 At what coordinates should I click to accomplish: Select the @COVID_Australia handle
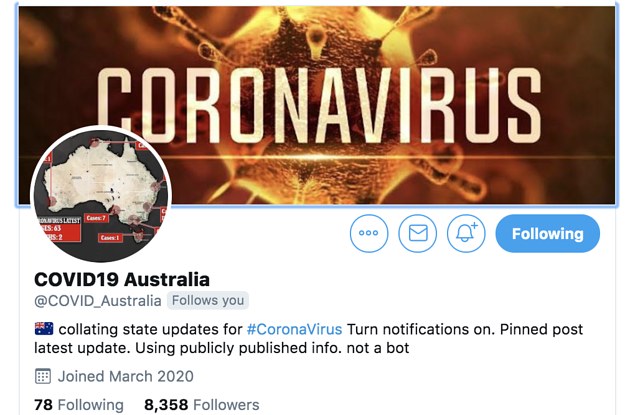click(x=98, y=301)
